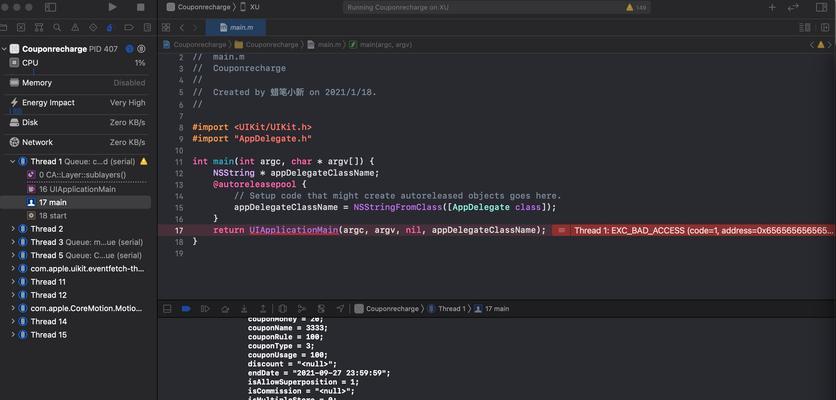Expand Thread 15
The height and width of the screenshot is (400, 836).
(x=13, y=335)
